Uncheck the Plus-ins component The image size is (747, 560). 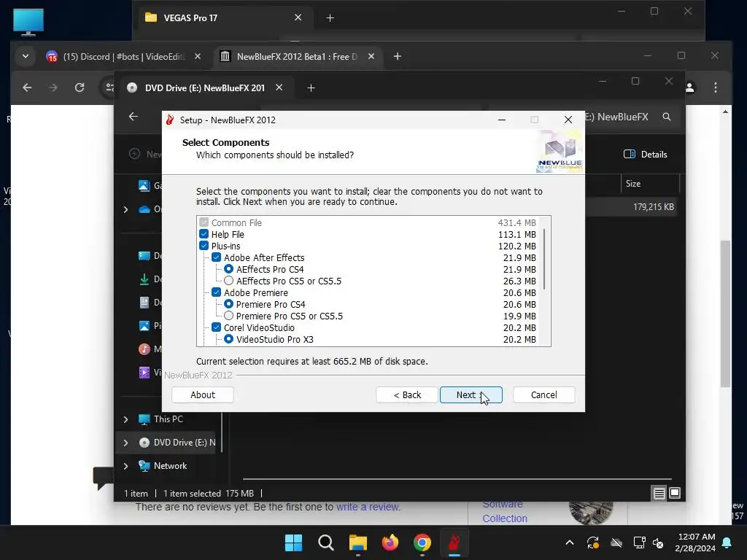pyautogui.click(x=204, y=246)
